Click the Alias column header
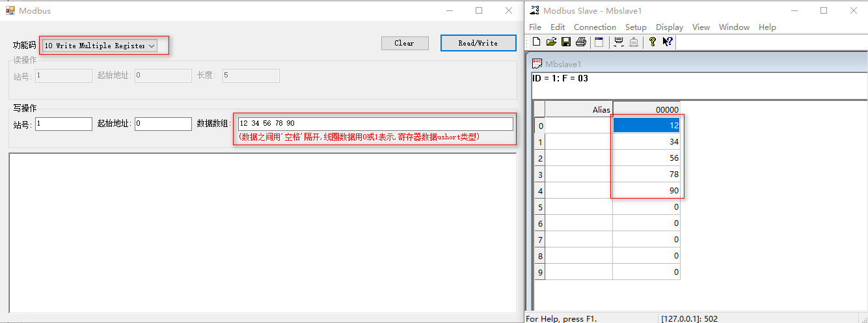 [x=579, y=109]
